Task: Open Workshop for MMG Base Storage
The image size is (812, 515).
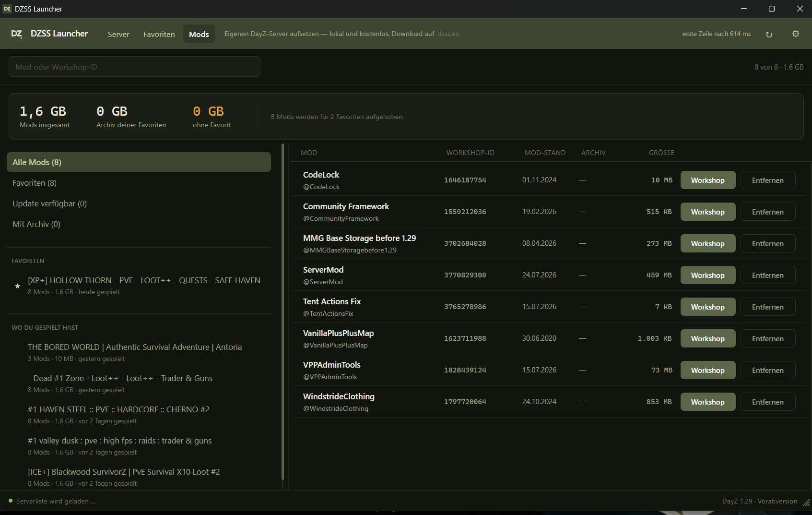Action: point(708,243)
